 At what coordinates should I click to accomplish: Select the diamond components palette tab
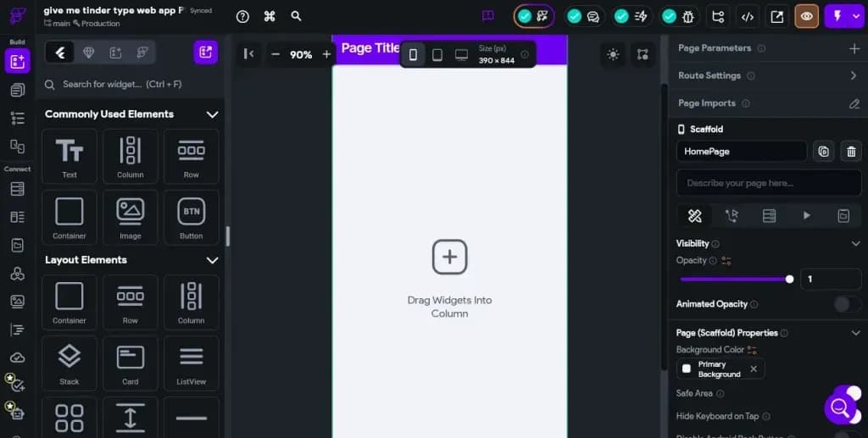(88, 53)
